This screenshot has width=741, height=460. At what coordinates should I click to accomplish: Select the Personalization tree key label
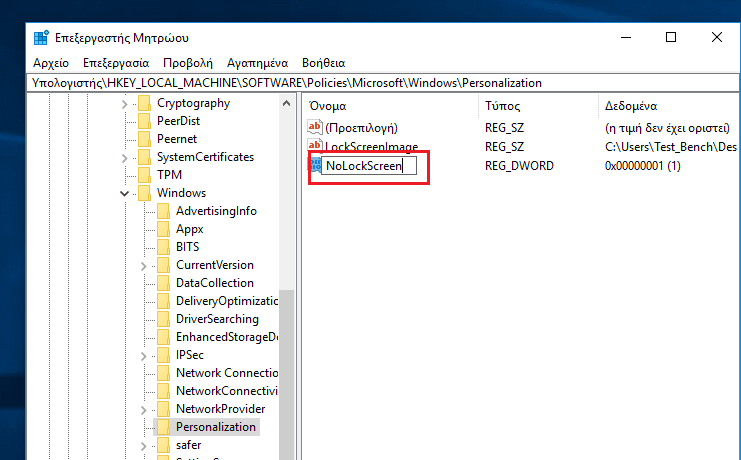tap(215, 426)
